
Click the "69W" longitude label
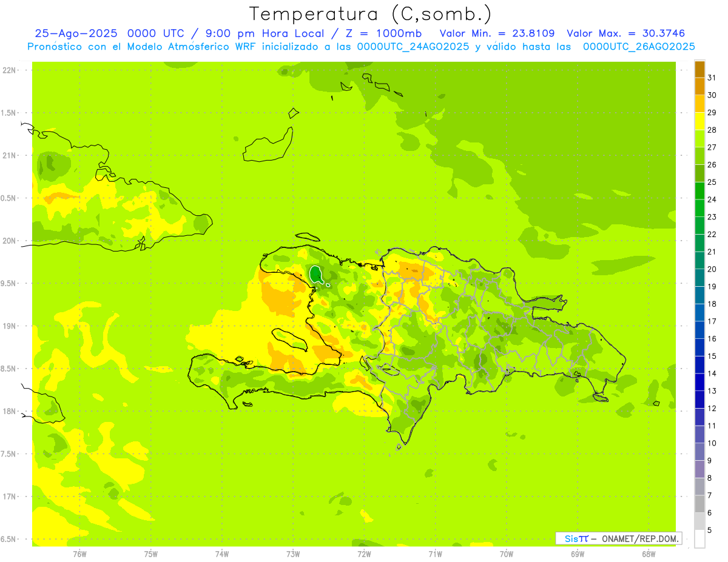578,554
